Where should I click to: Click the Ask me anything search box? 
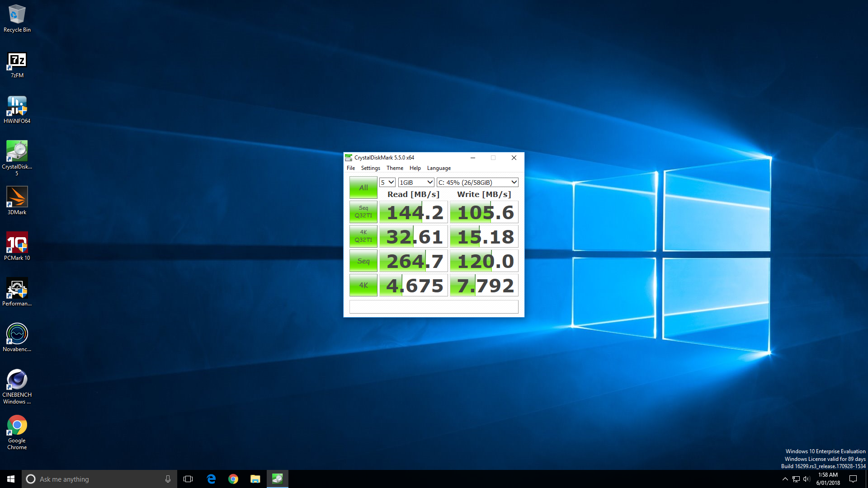99,479
